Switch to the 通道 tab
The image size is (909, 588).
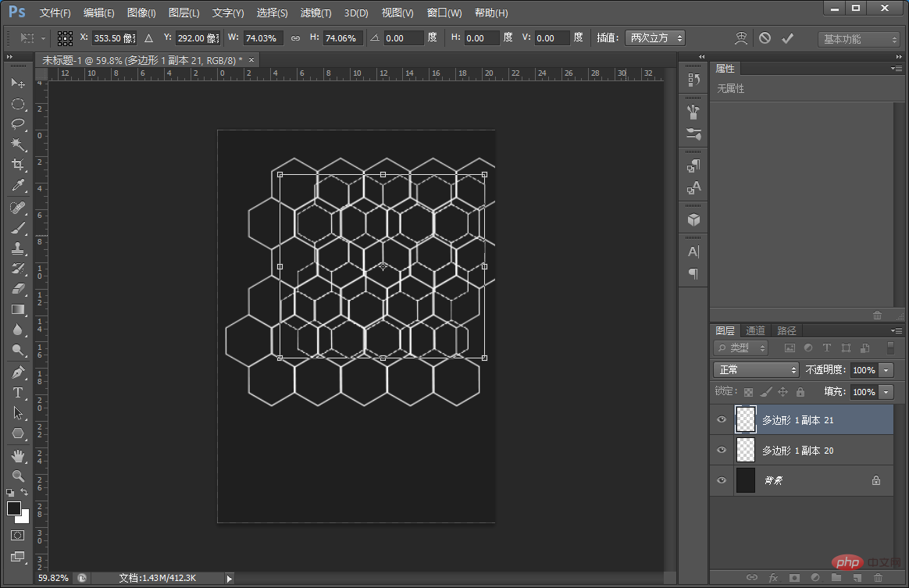tap(755, 330)
